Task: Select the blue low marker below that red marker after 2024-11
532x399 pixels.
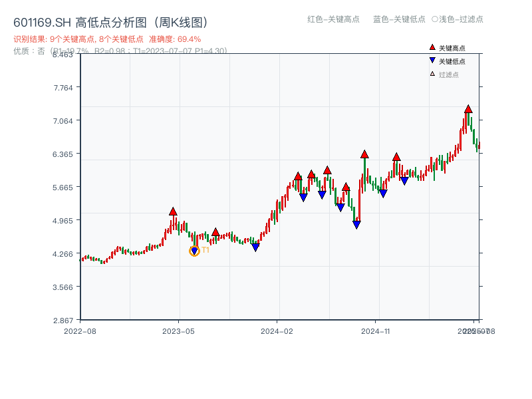Action: 404,181
